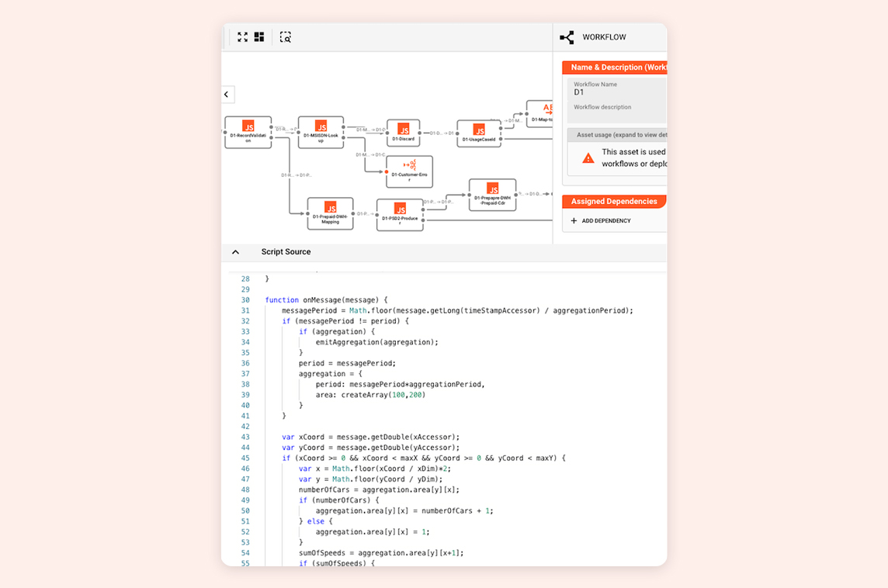Select the D1-UsageCaseId JS node

coord(479,133)
